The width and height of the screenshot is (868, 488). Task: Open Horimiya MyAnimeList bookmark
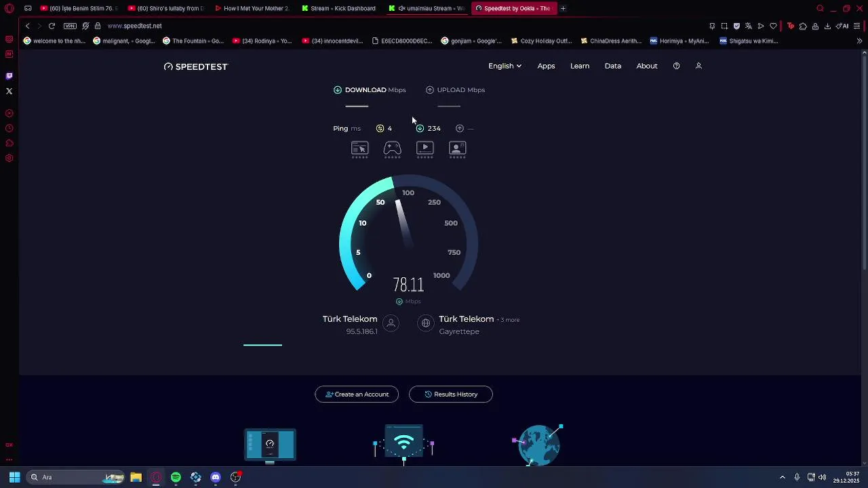[679, 41]
